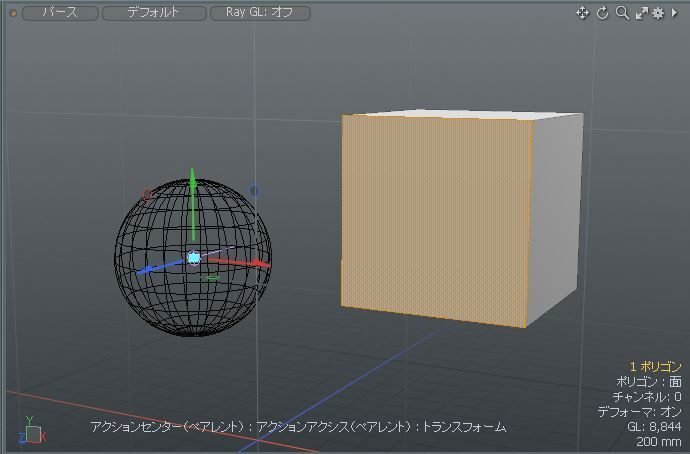This screenshot has width=690, height=454.
Task: Click the 'GL: 8,844' info text
Action: click(x=654, y=426)
